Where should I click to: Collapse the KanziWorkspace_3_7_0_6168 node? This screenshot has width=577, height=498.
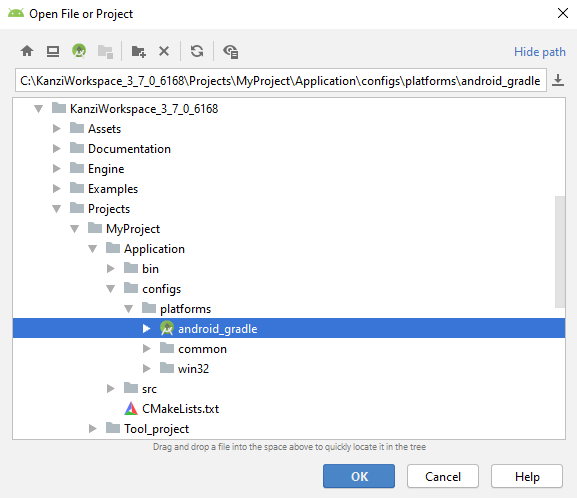38,109
